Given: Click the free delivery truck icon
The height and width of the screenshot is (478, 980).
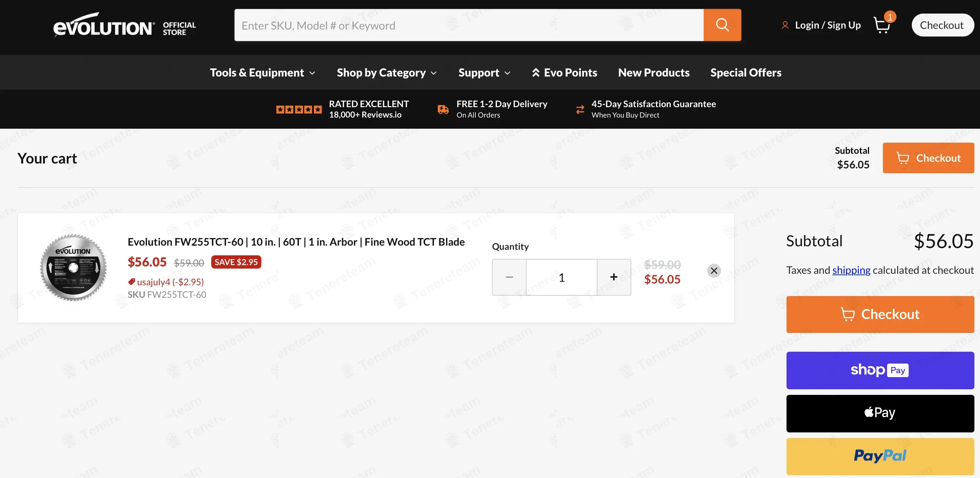Looking at the screenshot, I should [443, 110].
